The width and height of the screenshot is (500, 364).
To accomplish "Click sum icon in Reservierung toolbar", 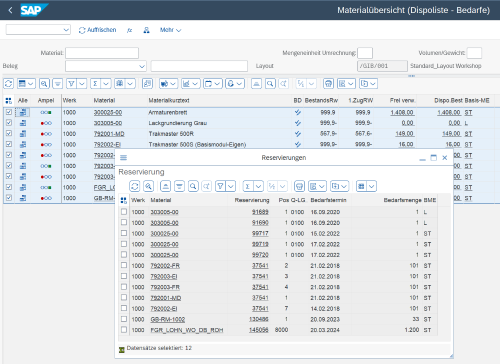I will [248, 186].
